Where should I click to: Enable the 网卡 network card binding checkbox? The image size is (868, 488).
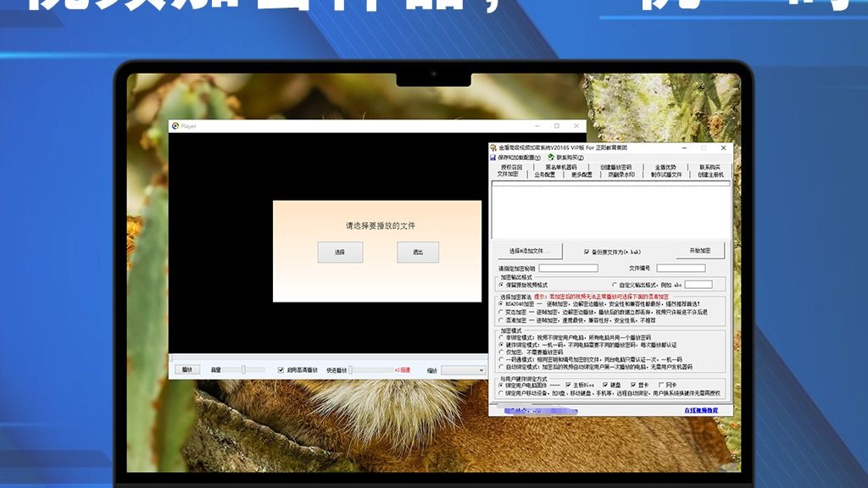[661, 385]
